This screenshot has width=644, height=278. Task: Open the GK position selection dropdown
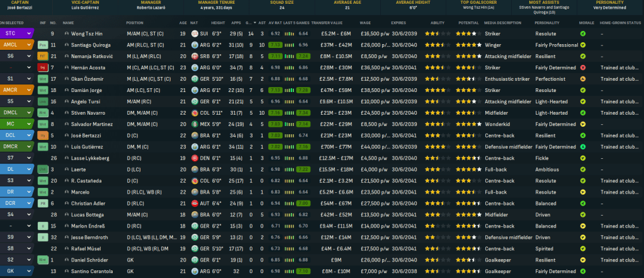[x=29, y=272]
